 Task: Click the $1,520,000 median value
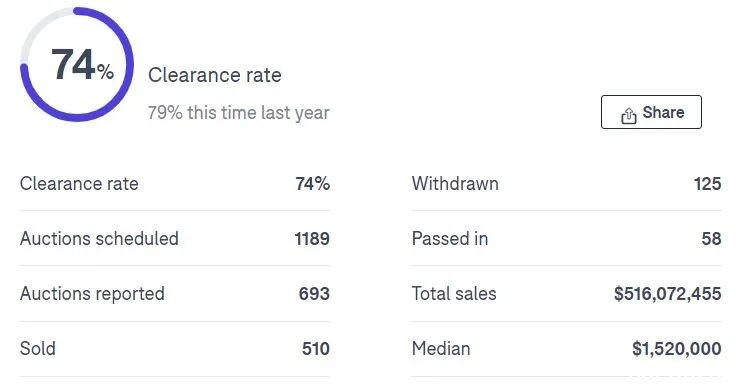(676, 348)
